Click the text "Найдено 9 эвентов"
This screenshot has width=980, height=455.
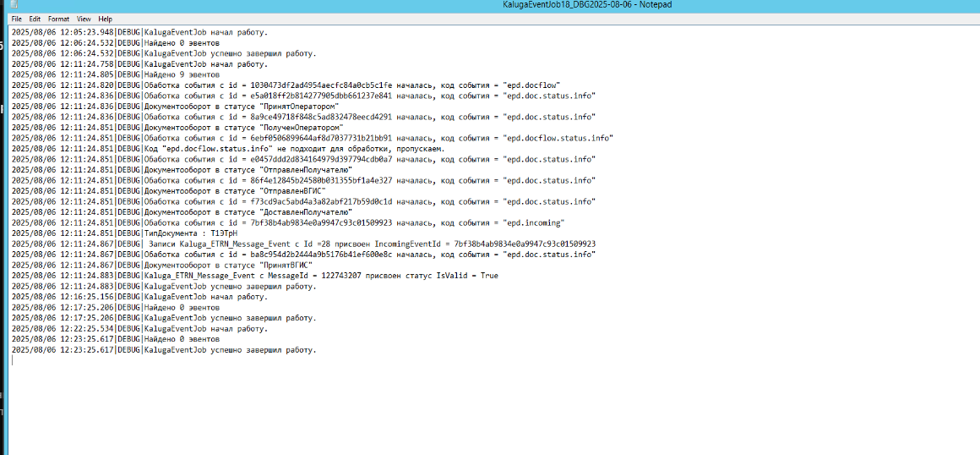pos(182,74)
